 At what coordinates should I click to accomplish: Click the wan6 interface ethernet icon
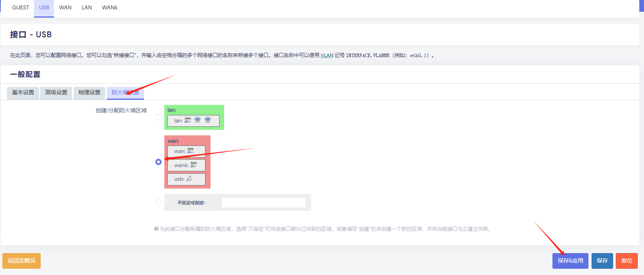(194, 165)
